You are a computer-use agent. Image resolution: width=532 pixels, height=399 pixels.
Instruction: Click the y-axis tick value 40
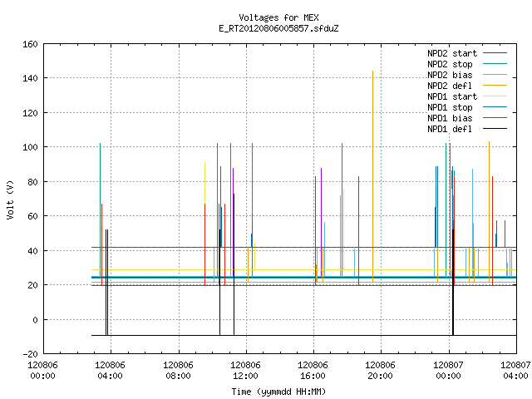32,251
